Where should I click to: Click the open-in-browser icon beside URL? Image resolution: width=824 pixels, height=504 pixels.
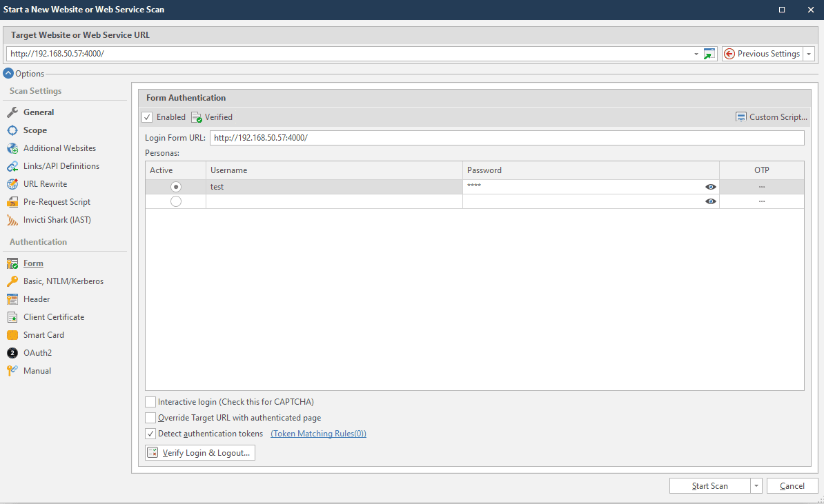point(709,54)
